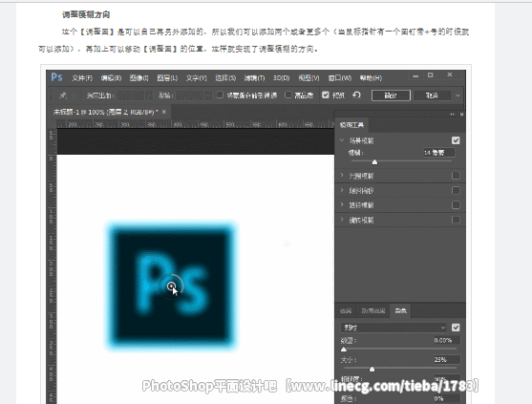Screen dimensions: 532x404
Task: Expand the 光圈模糊 section chevron
Action: pyautogui.click(x=342, y=175)
